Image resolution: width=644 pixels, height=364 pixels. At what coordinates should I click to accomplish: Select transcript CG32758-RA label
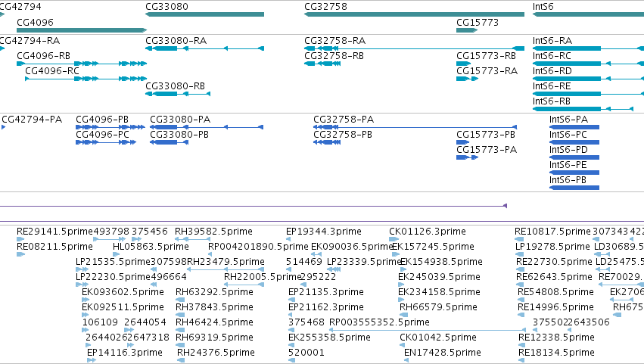334,41
